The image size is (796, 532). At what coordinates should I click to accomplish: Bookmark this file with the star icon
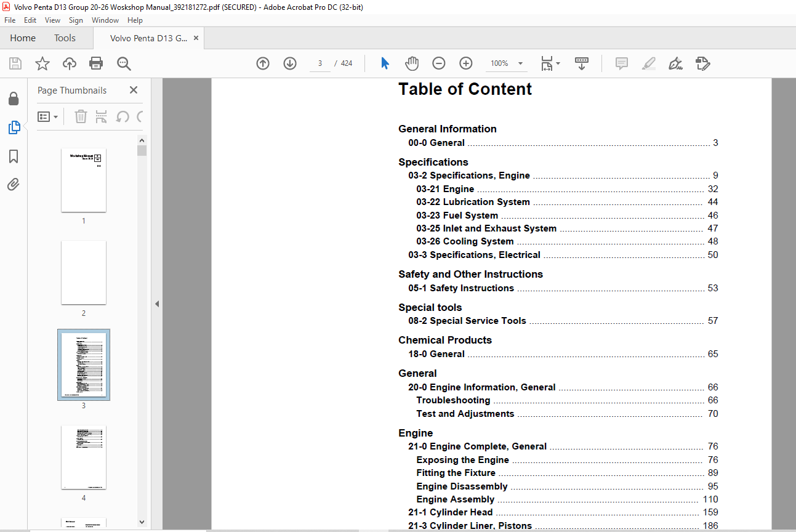42,63
